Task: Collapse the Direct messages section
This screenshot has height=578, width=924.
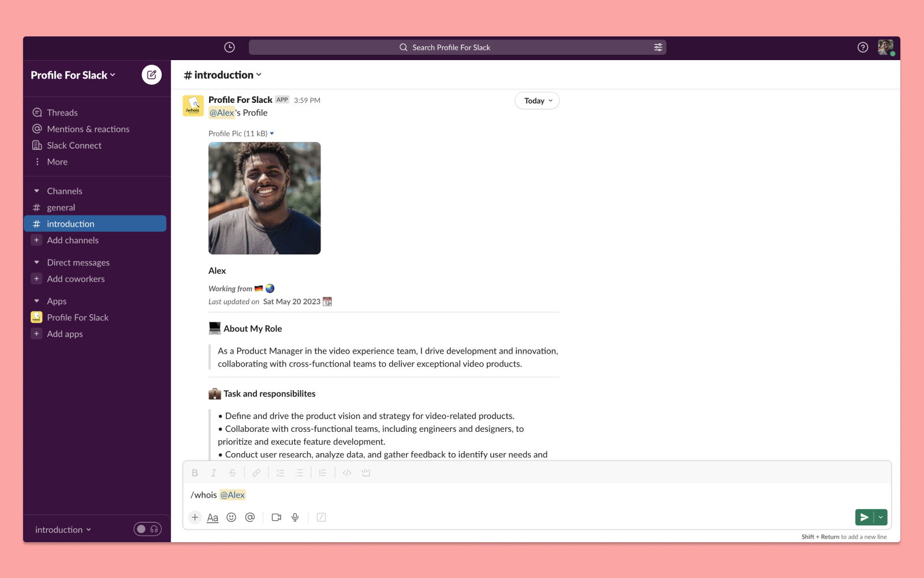Action: click(37, 262)
